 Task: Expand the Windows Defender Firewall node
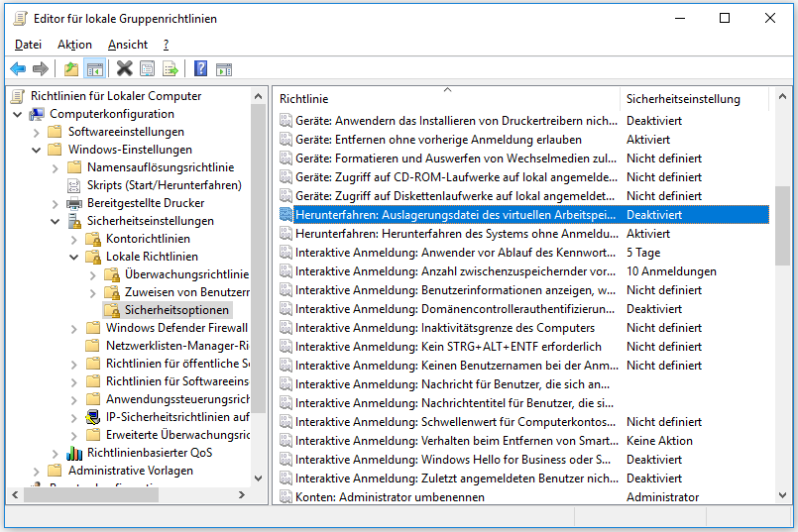[74, 328]
